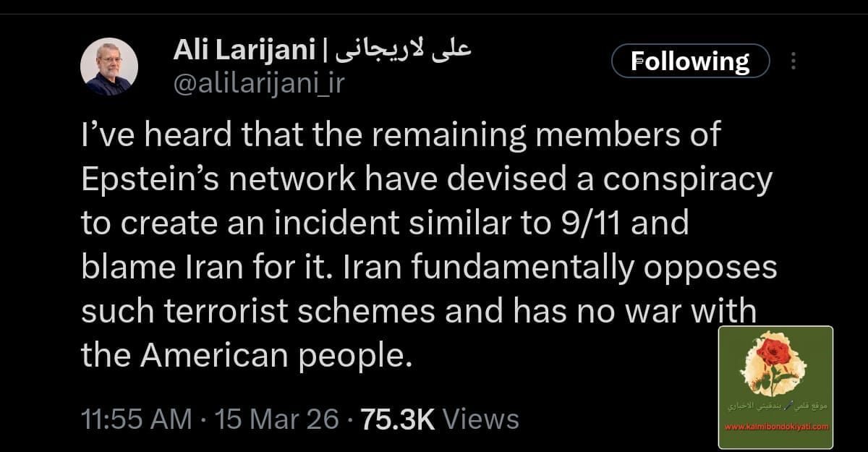Click the Views label beside the count
Image resolution: width=868 pixels, height=452 pixels.
pos(480,419)
